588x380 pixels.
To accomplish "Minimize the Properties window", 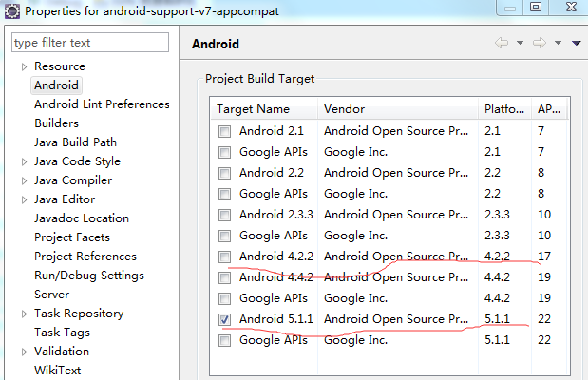I will tap(510, 8).
